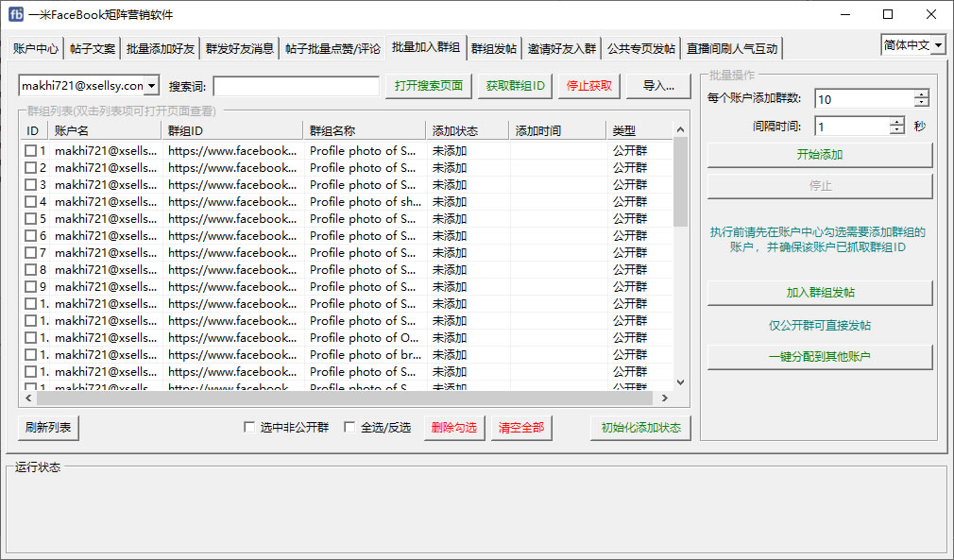Select the 直播间刷人气互动 tab
Viewport: 954px width, 560px height.
click(732, 49)
